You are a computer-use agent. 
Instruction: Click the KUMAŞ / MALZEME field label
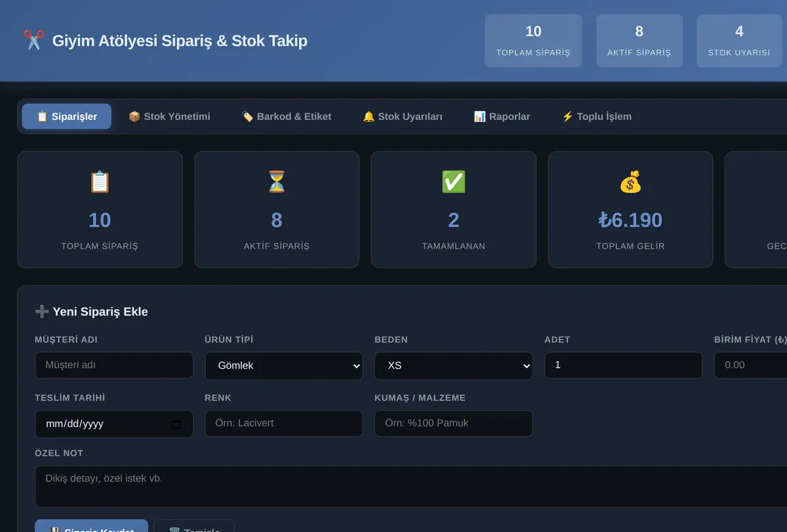[420, 398]
